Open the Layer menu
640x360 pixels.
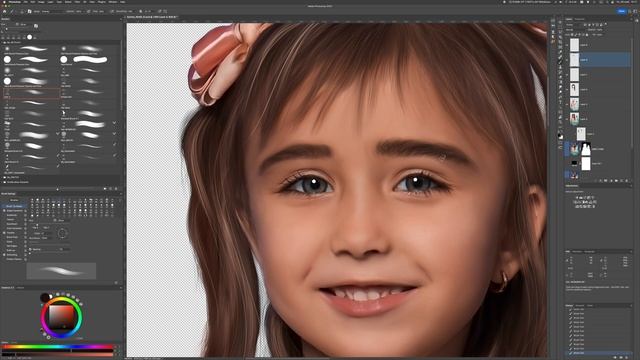point(51,2)
